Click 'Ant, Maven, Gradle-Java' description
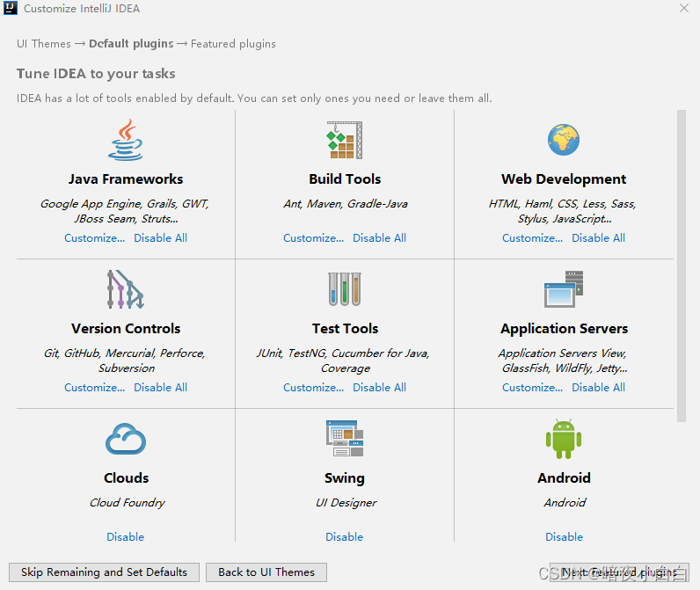The image size is (700, 590). tap(345, 204)
